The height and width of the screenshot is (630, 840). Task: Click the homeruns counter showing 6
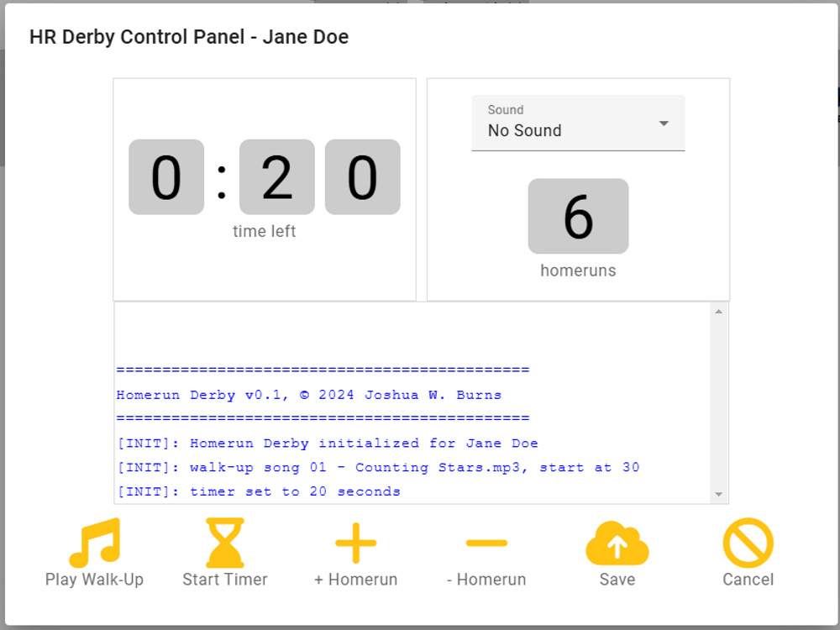click(x=578, y=216)
